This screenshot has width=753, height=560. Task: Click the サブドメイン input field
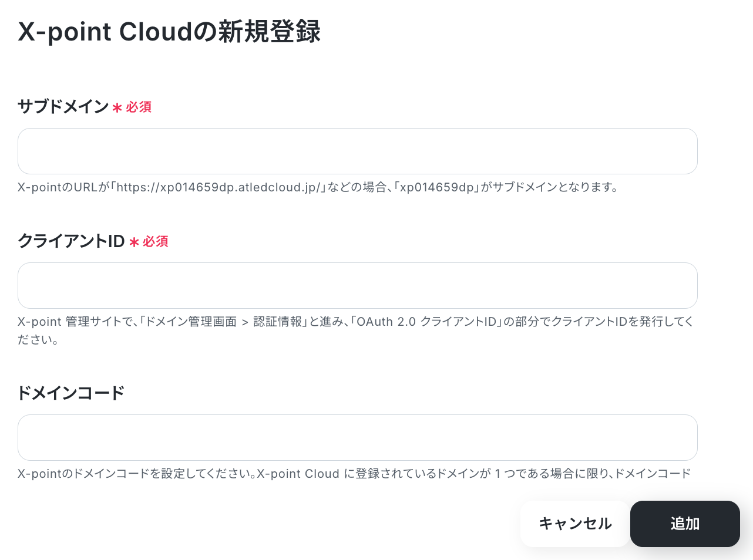pyautogui.click(x=357, y=151)
